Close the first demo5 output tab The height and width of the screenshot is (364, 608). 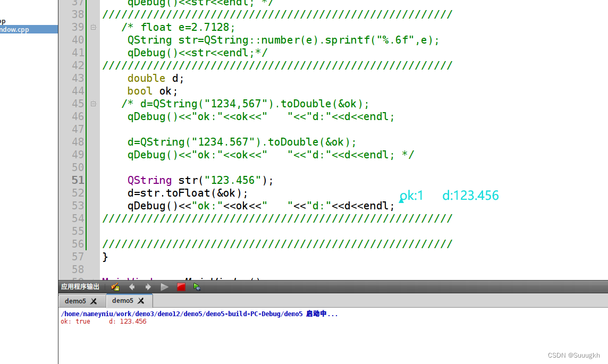(x=94, y=301)
